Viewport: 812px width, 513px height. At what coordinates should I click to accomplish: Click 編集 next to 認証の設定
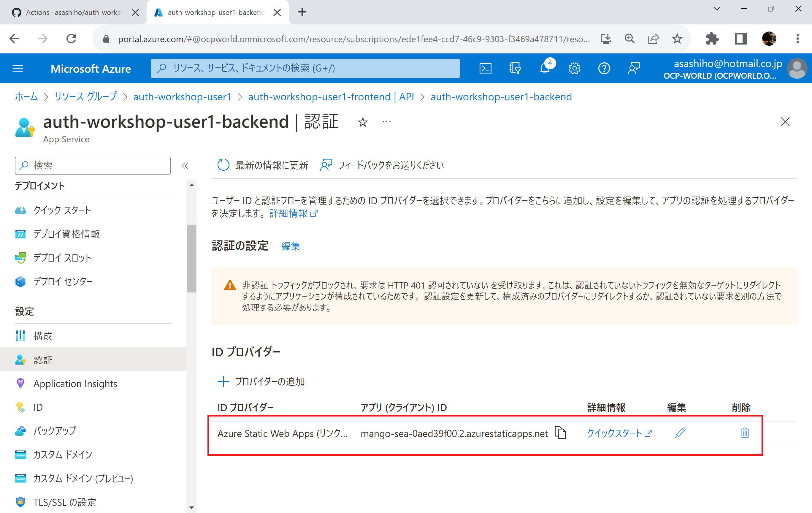click(x=290, y=246)
